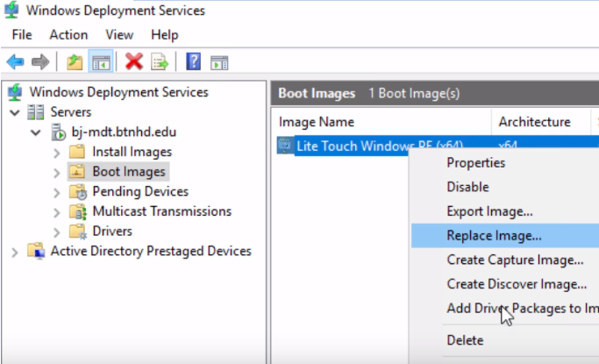Click the Boot Images folder icon

(x=77, y=172)
